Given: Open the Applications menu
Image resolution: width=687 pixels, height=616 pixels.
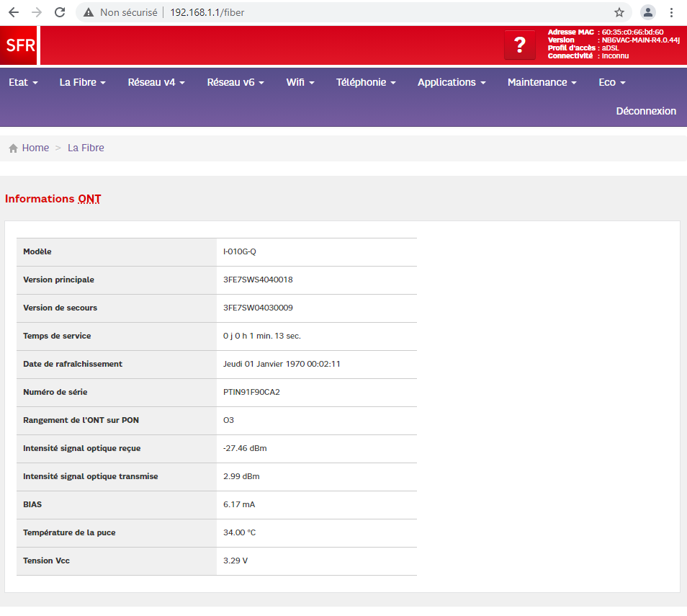Looking at the screenshot, I should point(452,82).
